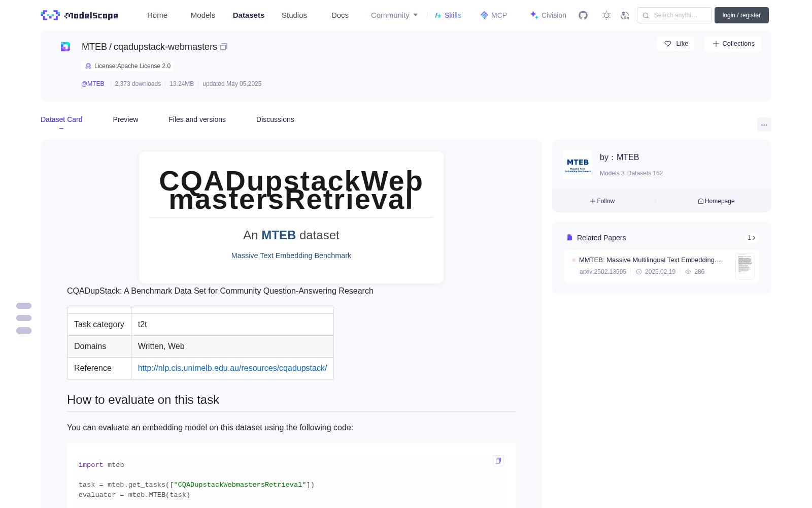The width and height of the screenshot is (812, 508).
Task: Open the Docs nav item
Action: click(340, 15)
